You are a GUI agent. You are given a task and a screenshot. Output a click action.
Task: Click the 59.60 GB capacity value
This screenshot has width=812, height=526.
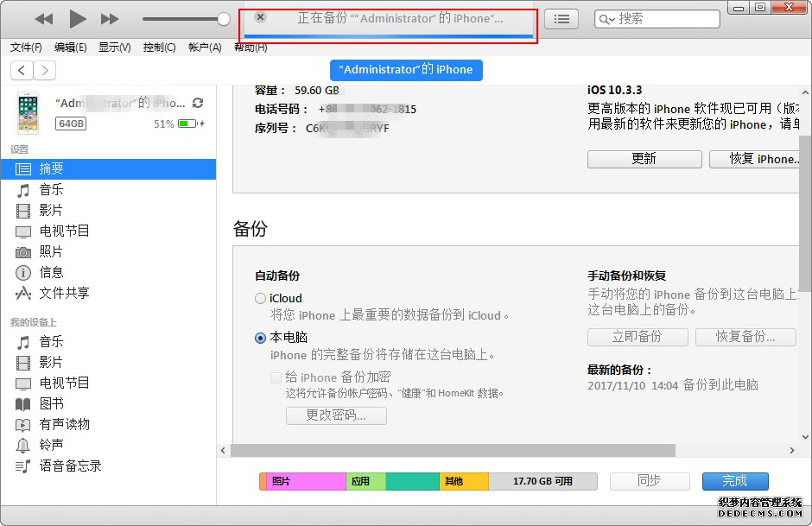[x=317, y=91]
